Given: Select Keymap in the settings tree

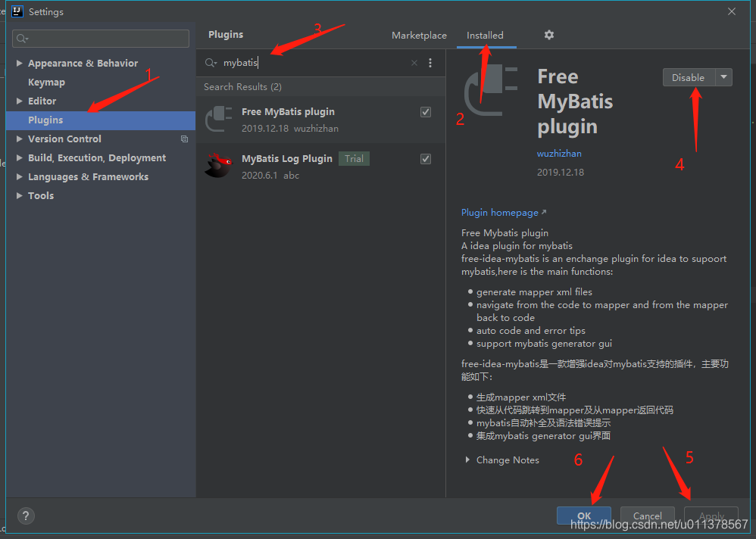Looking at the screenshot, I should point(46,82).
